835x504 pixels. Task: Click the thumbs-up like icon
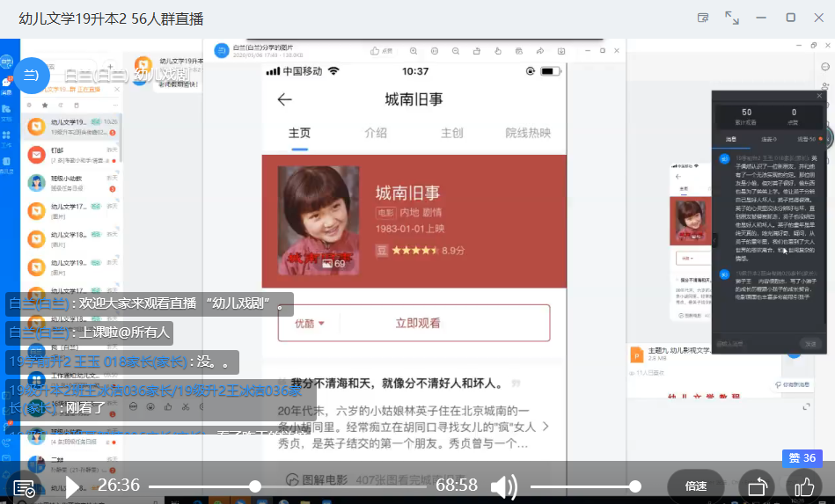click(x=804, y=486)
